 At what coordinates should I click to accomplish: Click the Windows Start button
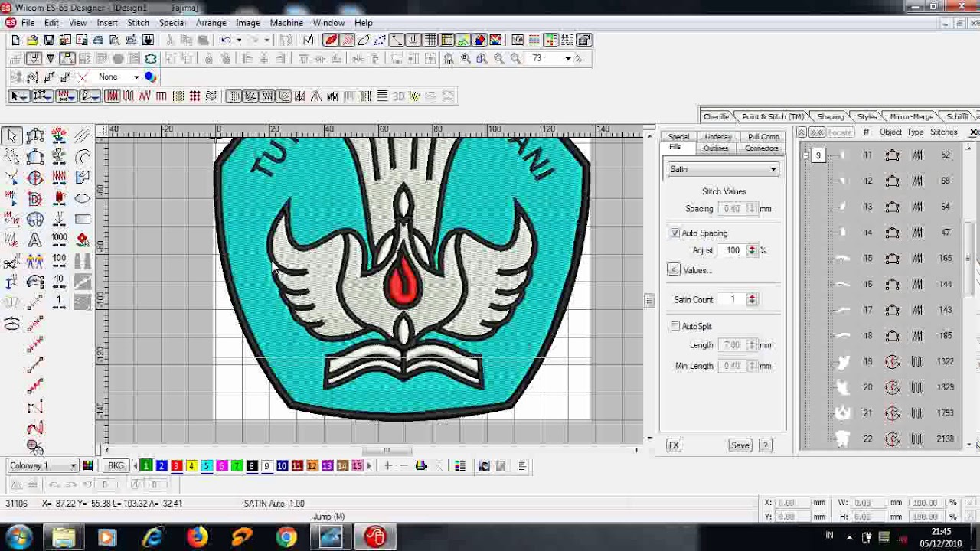point(18,537)
